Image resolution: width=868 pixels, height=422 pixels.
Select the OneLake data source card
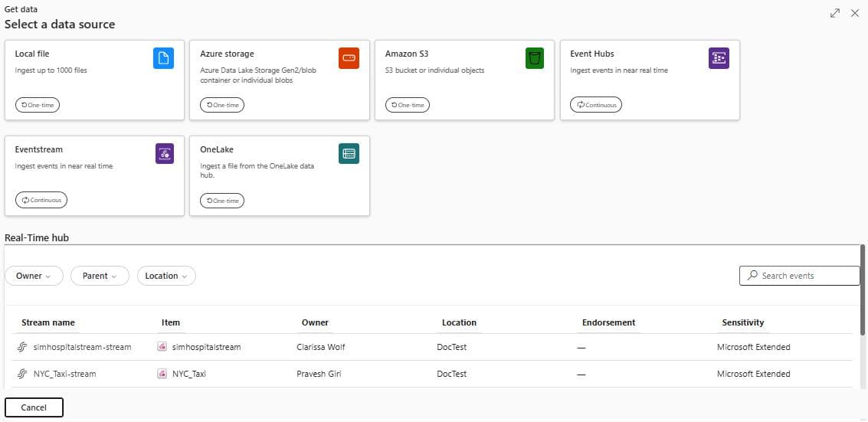point(280,176)
